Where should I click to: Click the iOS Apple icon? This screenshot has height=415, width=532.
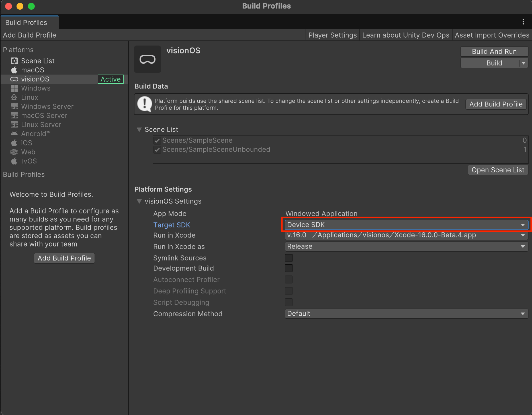pos(14,143)
